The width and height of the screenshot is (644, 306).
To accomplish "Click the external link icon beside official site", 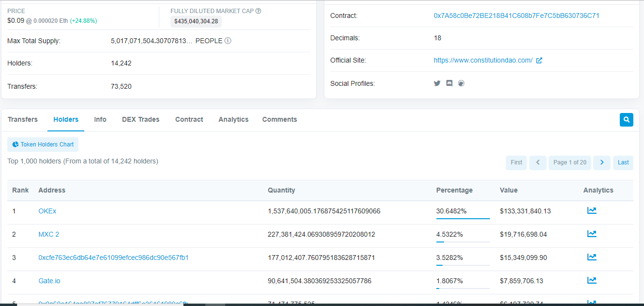I will click(539, 61).
